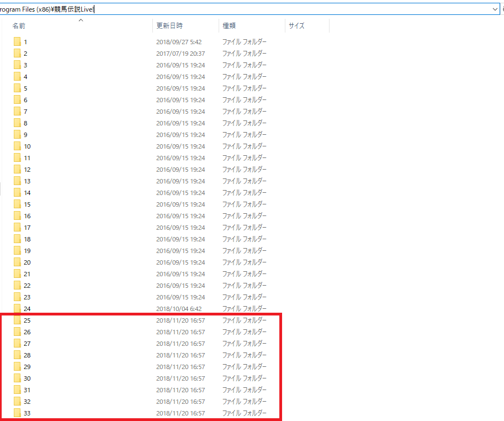This screenshot has height=421, width=504.
Task: Highlight the folder icon for 14
Action: tap(17, 193)
